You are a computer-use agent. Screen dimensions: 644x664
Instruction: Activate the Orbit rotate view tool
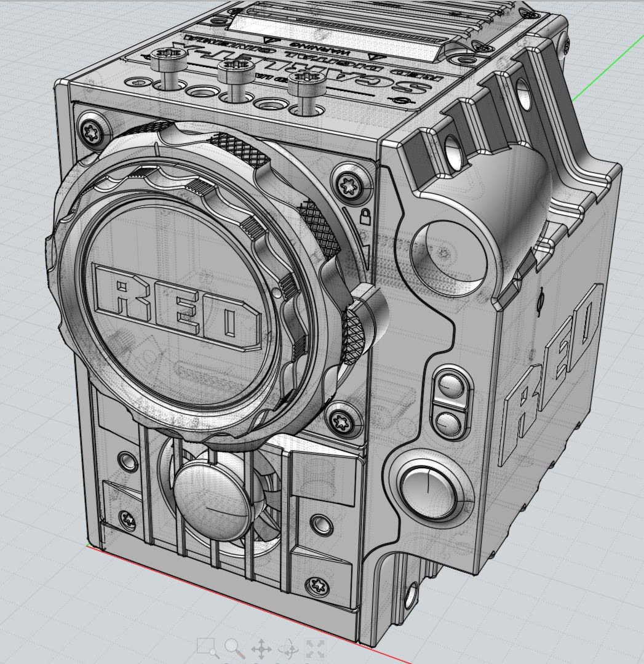click(x=288, y=649)
